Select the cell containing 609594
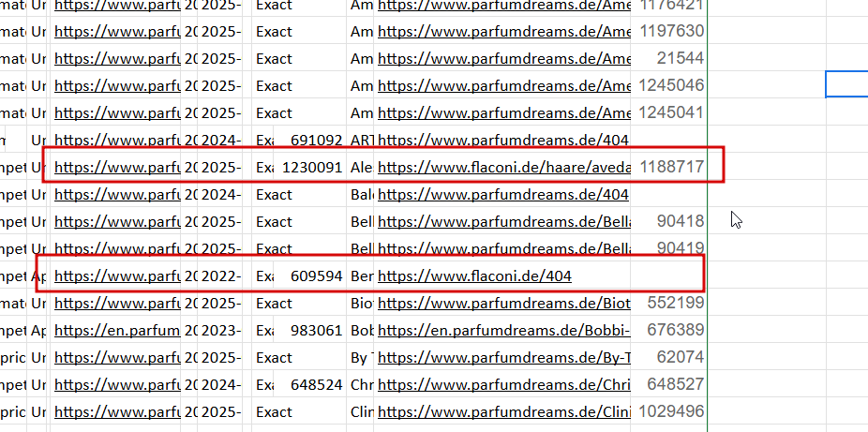The image size is (868, 432). tap(310, 276)
